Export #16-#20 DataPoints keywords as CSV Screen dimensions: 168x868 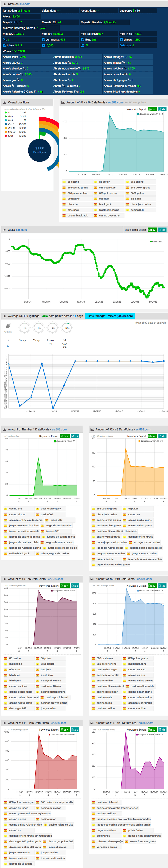click(x=152, y=729)
